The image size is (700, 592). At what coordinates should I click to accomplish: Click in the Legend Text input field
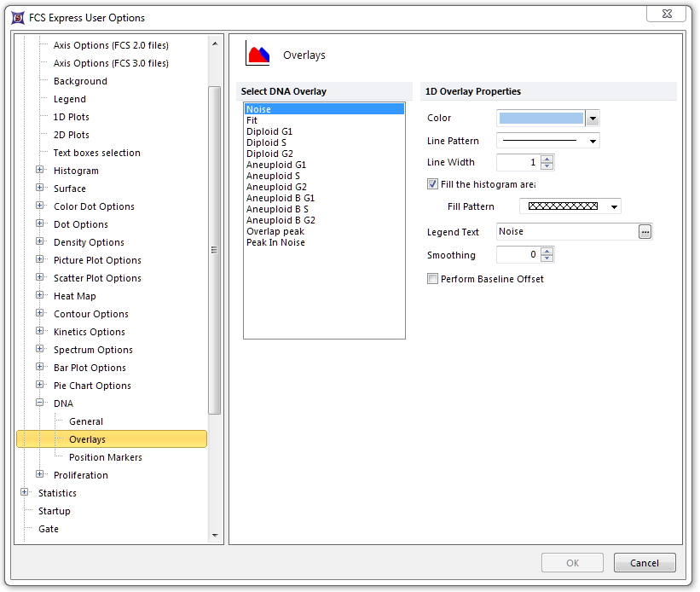(x=566, y=231)
